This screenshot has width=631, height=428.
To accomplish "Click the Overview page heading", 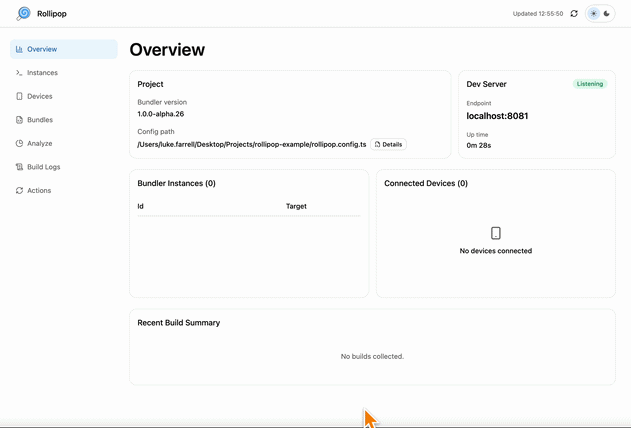I will (x=167, y=50).
